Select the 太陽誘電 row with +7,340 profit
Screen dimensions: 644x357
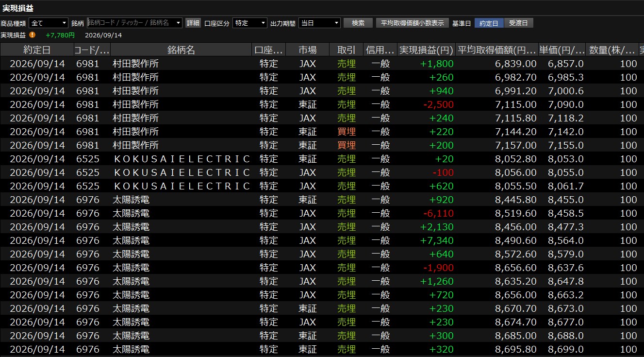pyautogui.click(x=322, y=240)
